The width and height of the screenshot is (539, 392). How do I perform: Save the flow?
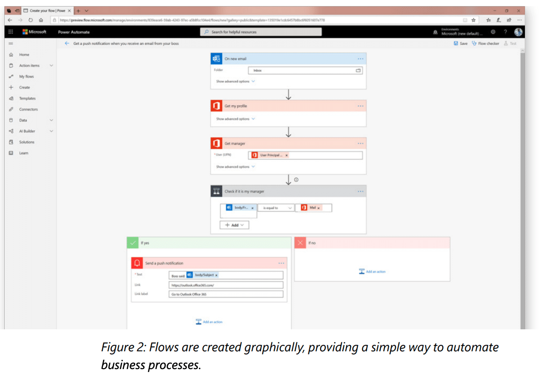point(460,44)
